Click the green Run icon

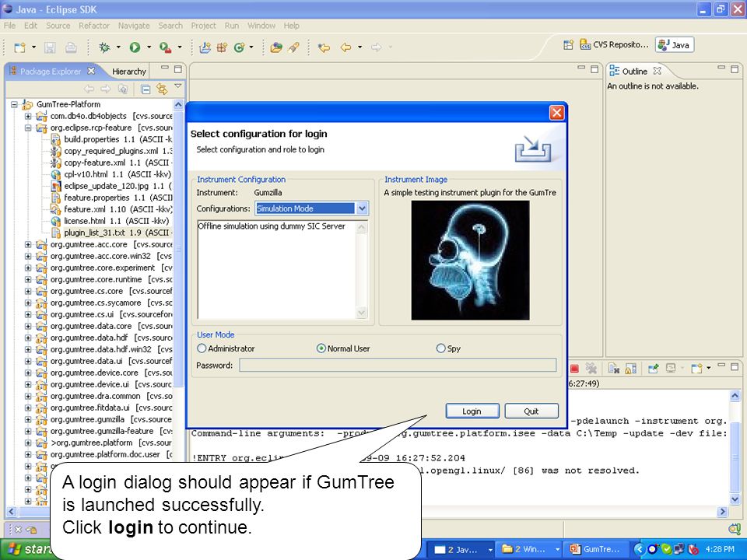point(135,47)
